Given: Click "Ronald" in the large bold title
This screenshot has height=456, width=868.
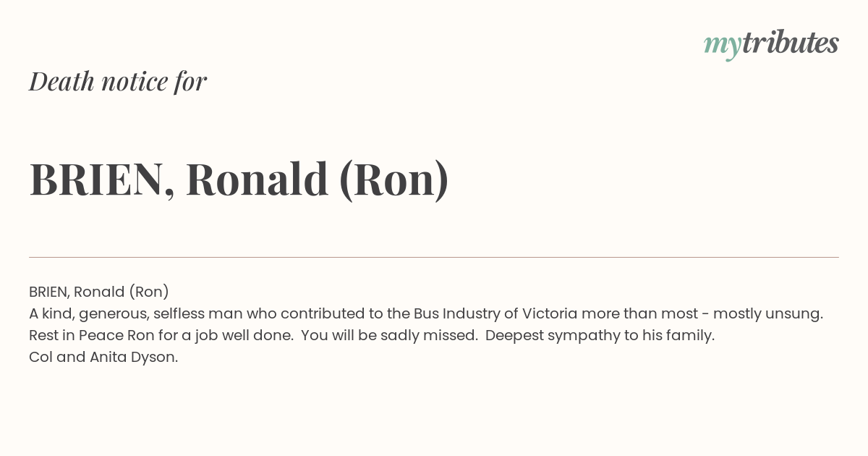Looking at the screenshot, I should click(257, 179).
